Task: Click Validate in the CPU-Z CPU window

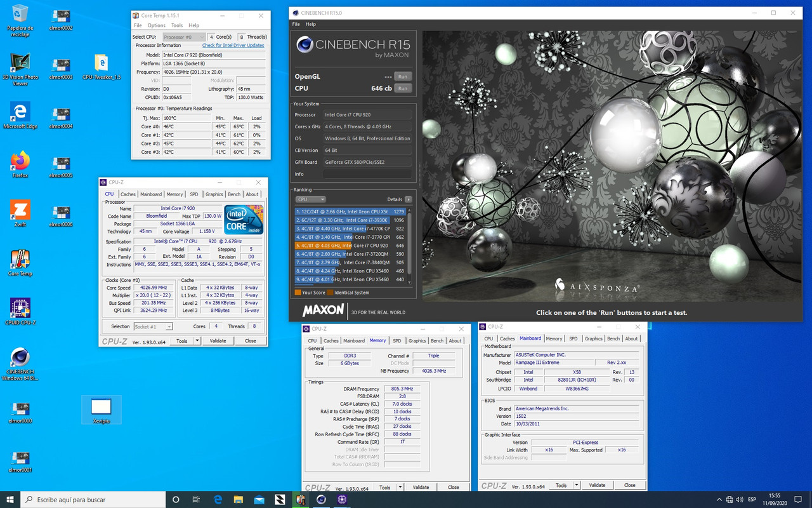Action: [x=218, y=341]
